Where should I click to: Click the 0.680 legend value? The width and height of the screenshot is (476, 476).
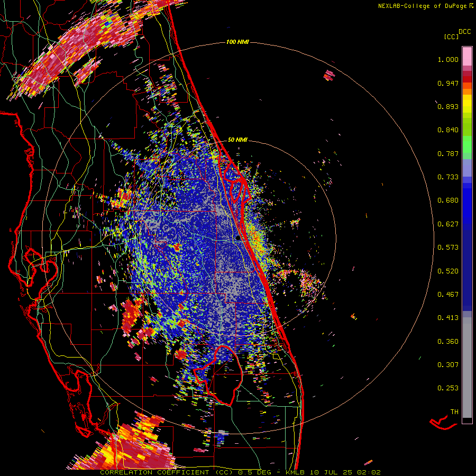tap(448, 200)
